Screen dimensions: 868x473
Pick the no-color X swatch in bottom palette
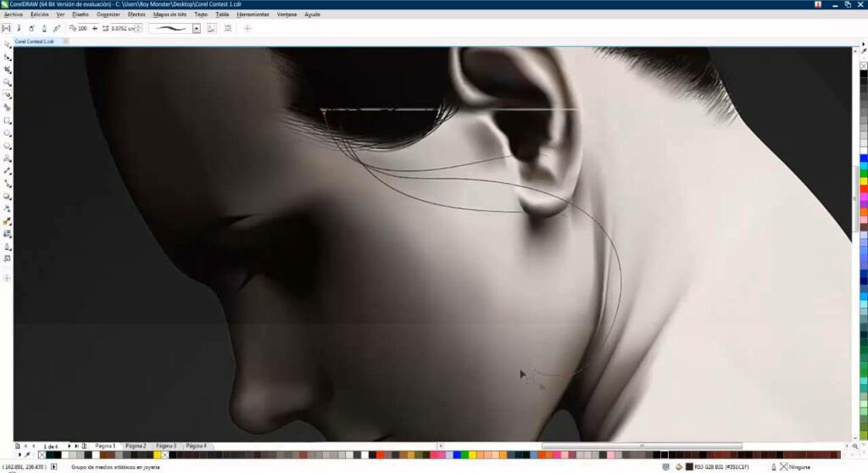click(42, 455)
